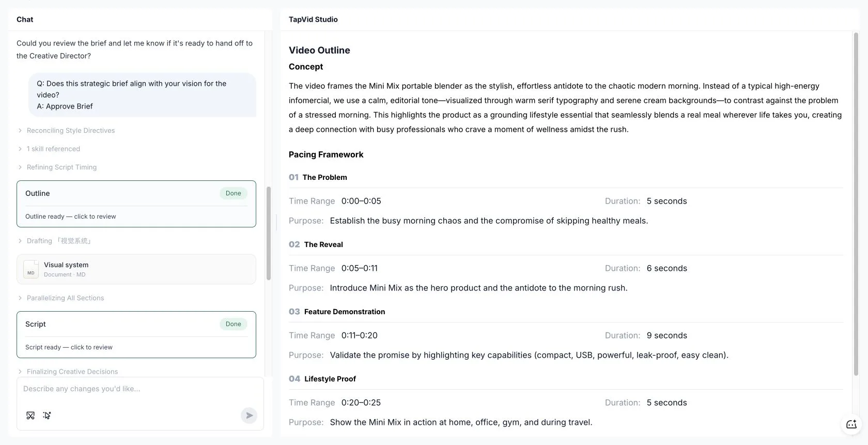Expand the Finalizing Creative Decisions step
868x445 pixels.
[x=68, y=372]
